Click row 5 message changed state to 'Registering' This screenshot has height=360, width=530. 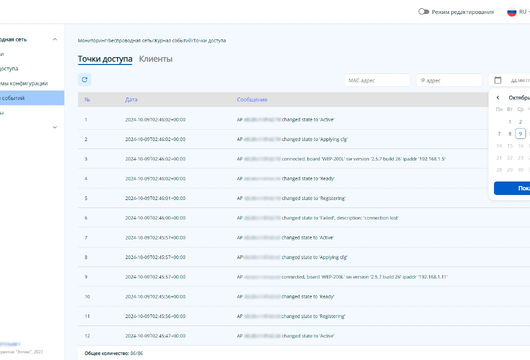pos(291,198)
